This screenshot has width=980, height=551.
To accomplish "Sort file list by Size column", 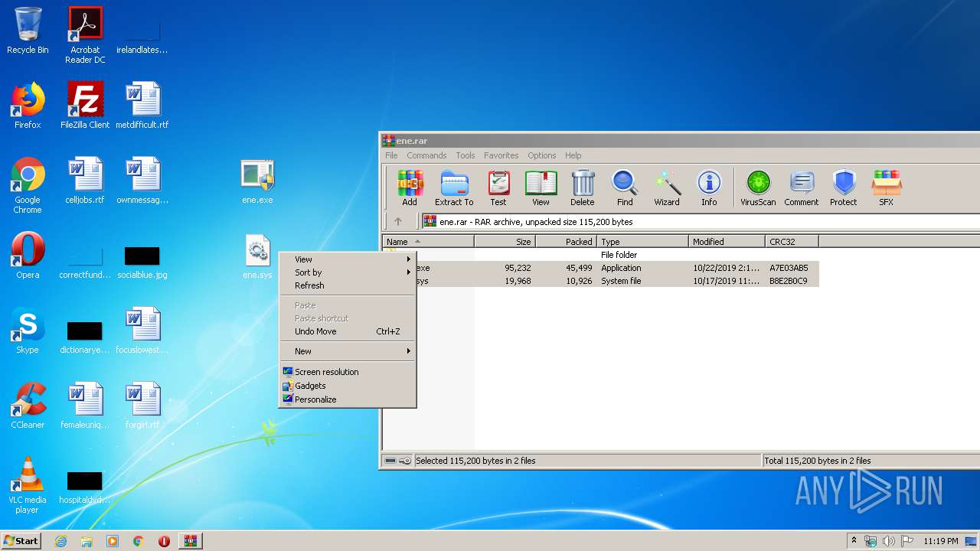I will tap(505, 242).
